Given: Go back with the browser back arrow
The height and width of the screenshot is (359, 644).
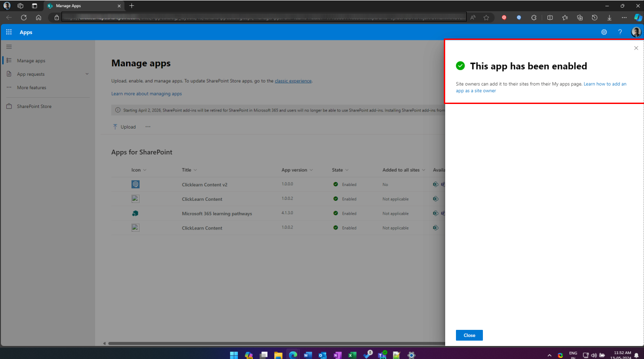Looking at the screenshot, I should pos(9,17).
